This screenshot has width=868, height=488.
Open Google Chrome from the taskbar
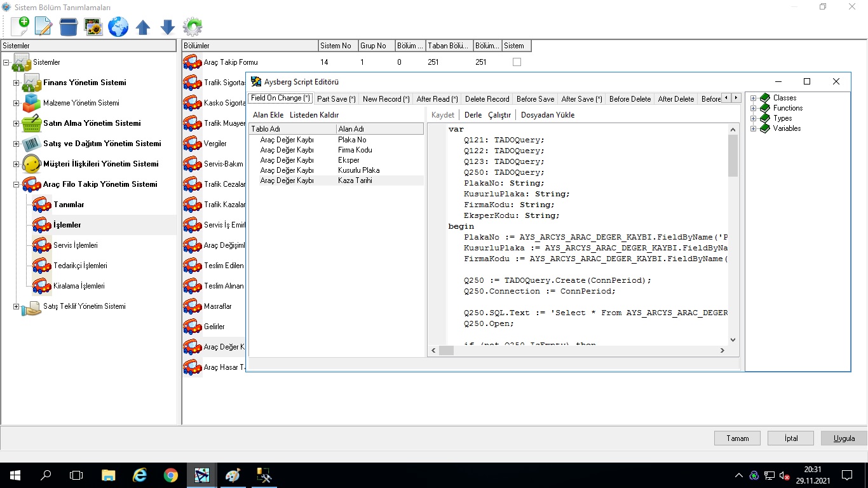point(170,475)
